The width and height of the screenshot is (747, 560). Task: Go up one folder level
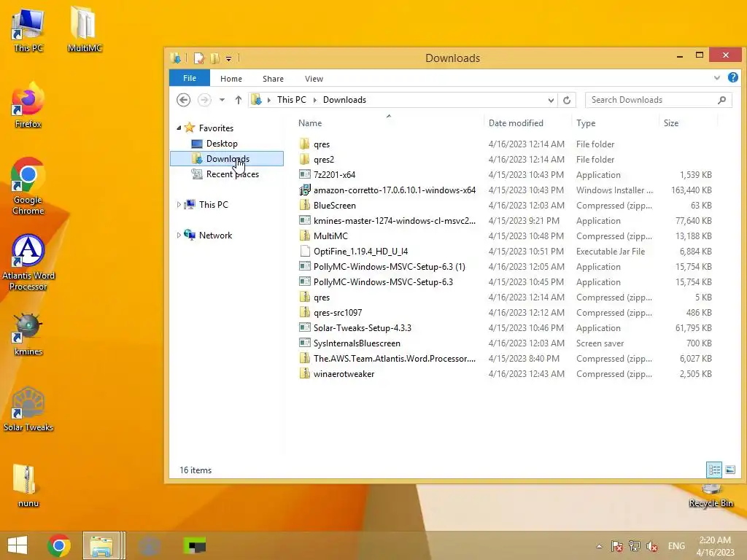[239, 100]
